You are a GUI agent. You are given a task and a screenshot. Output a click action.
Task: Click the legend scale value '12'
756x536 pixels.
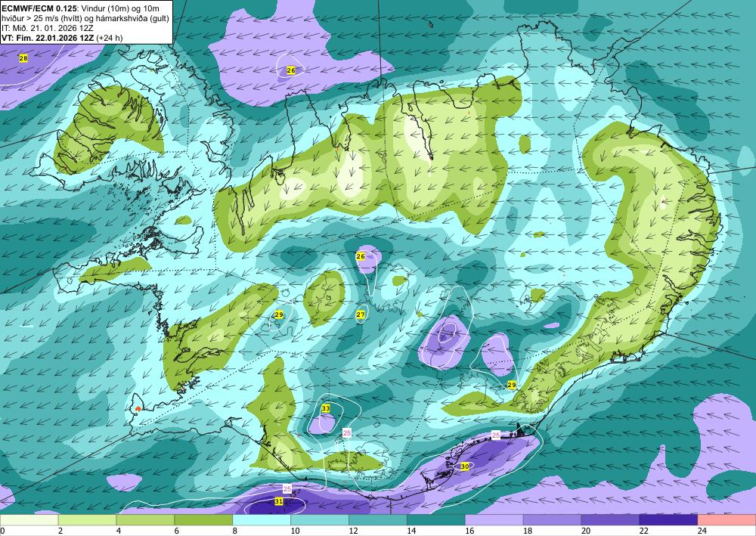(353, 531)
